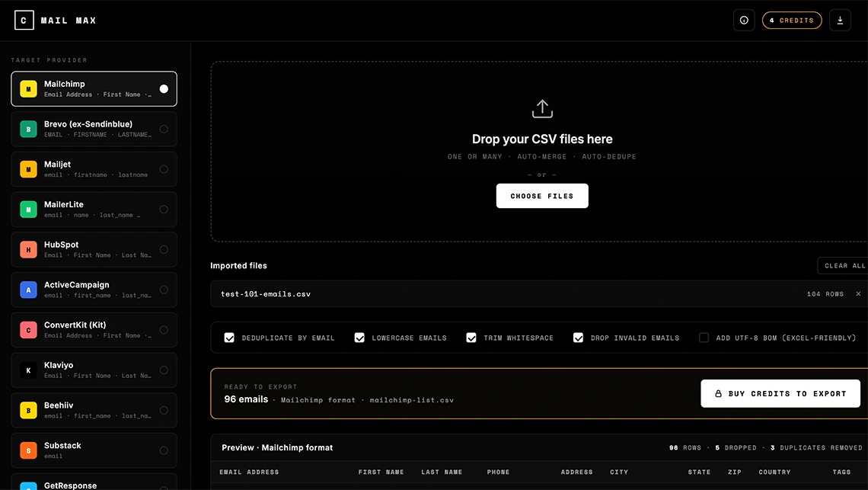Toggle Trim Whitespace checkbox
The width and height of the screenshot is (868, 490).
click(471, 338)
